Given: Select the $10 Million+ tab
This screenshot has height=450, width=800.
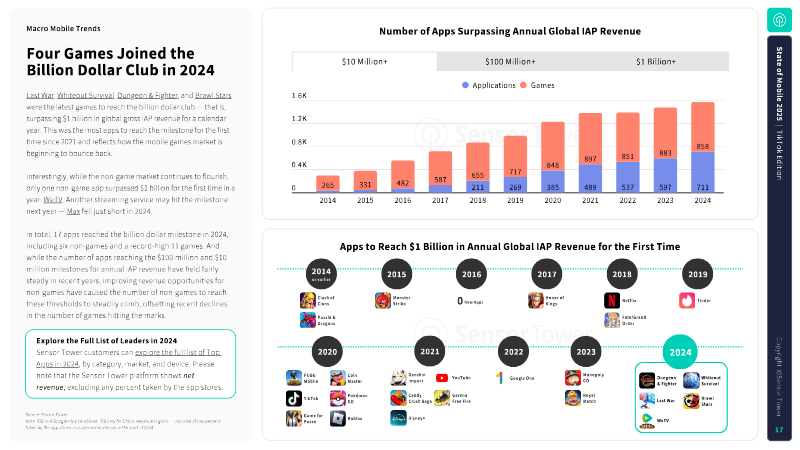Looking at the screenshot, I should tap(365, 62).
